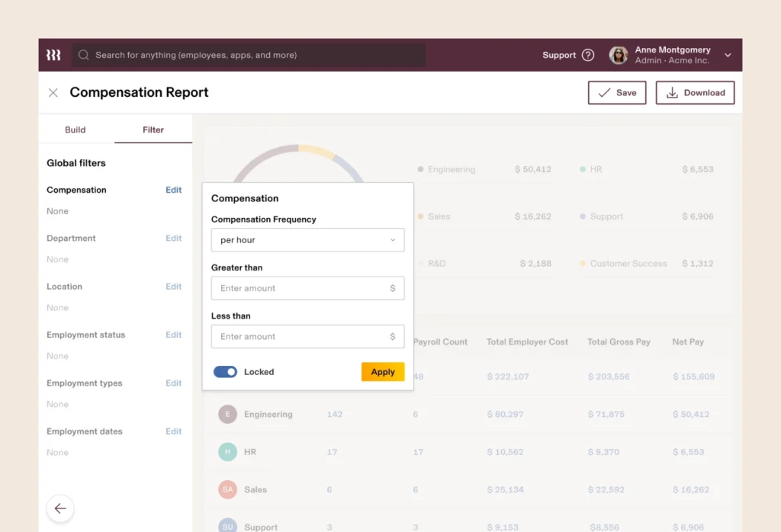Click the download icon on Download button
The height and width of the screenshot is (532, 781).
click(x=672, y=92)
